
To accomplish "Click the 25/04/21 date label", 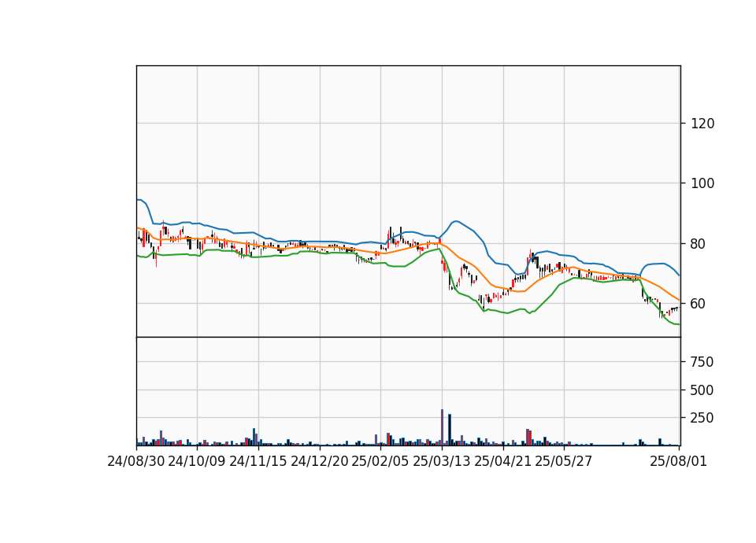I will coord(502,461).
